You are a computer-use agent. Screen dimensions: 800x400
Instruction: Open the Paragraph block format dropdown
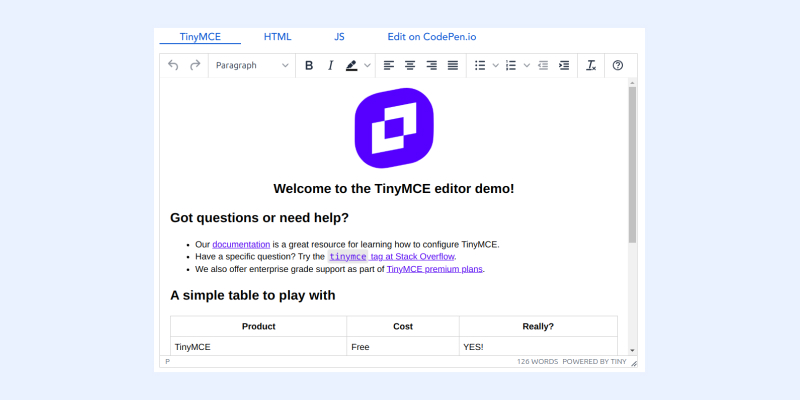coord(252,65)
